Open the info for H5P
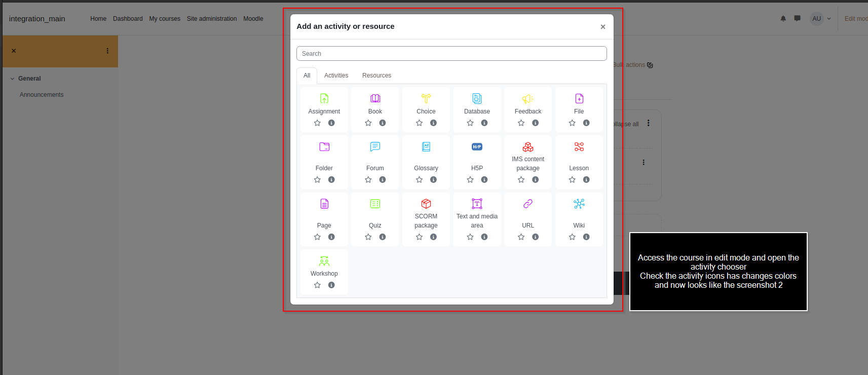 click(484, 180)
